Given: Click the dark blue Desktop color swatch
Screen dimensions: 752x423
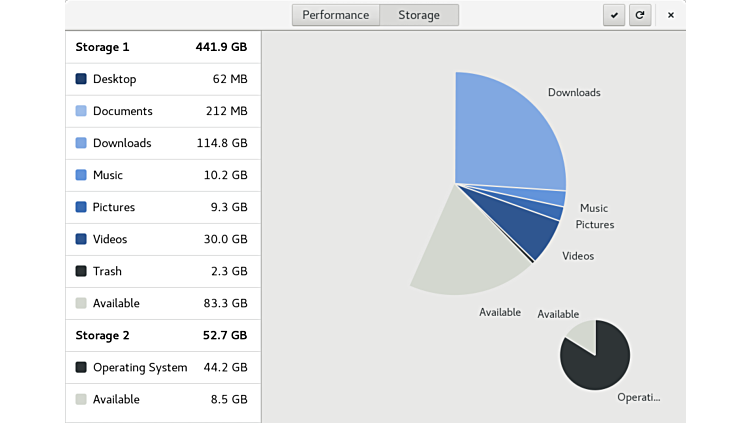Looking at the screenshot, I should [81, 79].
